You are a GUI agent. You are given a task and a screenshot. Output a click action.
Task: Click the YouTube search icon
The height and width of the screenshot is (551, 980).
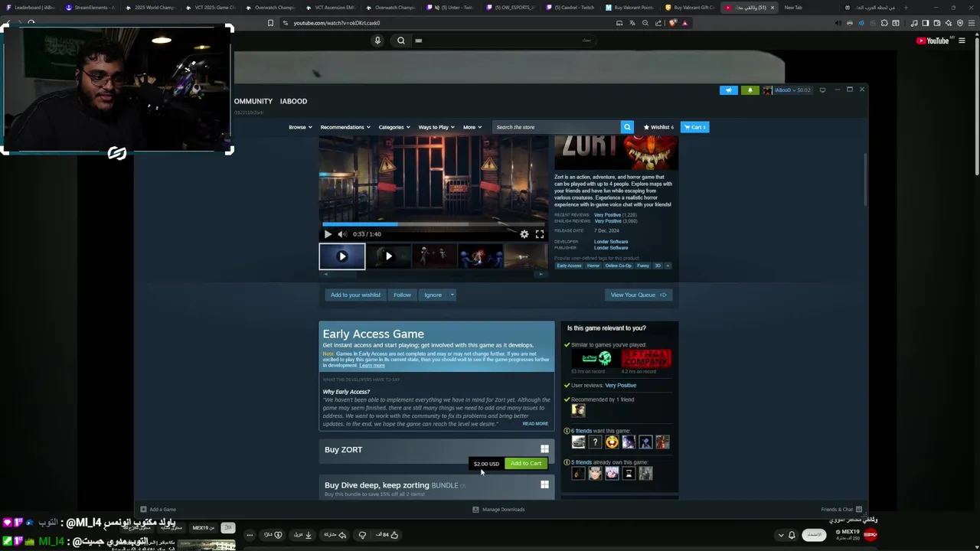tap(401, 41)
